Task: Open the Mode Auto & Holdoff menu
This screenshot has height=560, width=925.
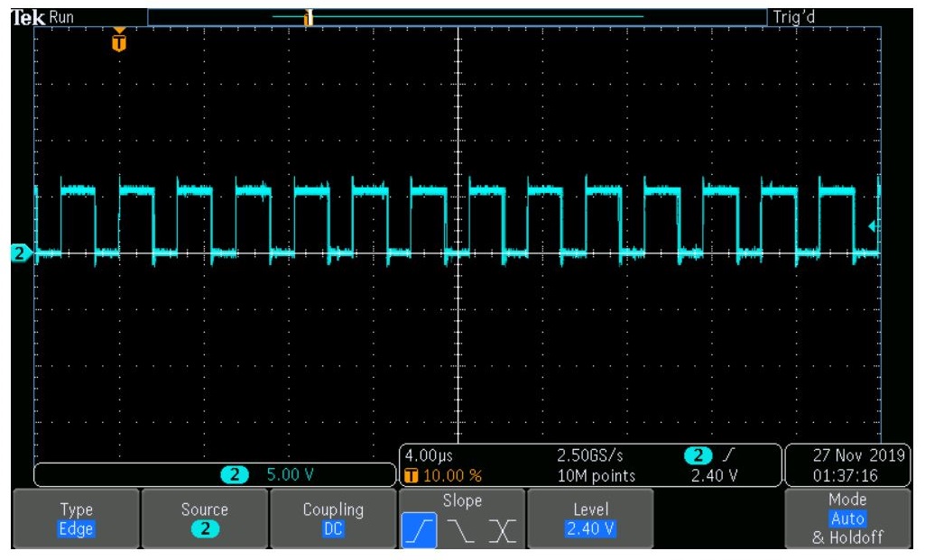Action: point(847,519)
